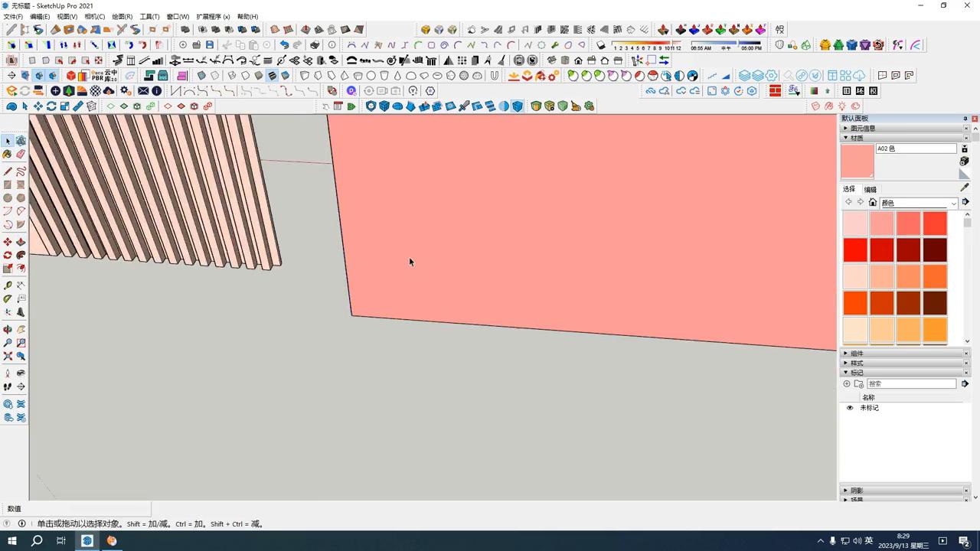Image resolution: width=980 pixels, height=551 pixels.
Task: Switch to the 编辑 tab in Materials
Action: (x=871, y=189)
